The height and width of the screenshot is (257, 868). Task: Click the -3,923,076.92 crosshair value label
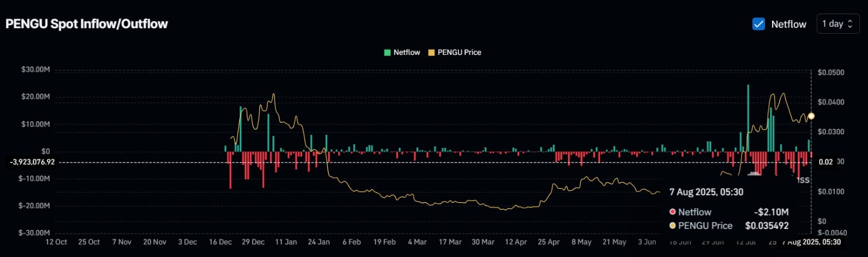pyautogui.click(x=32, y=162)
